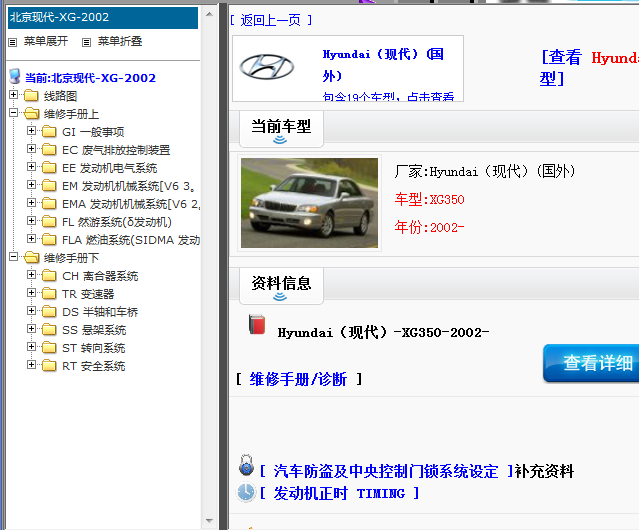The height and width of the screenshot is (530, 639).
Task: Click the 菜单展开 list icon
Action: [x=13, y=42]
